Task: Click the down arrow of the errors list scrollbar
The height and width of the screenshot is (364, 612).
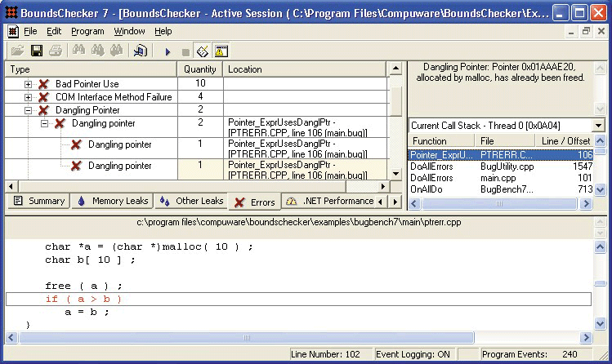Action: pyautogui.click(x=395, y=174)
